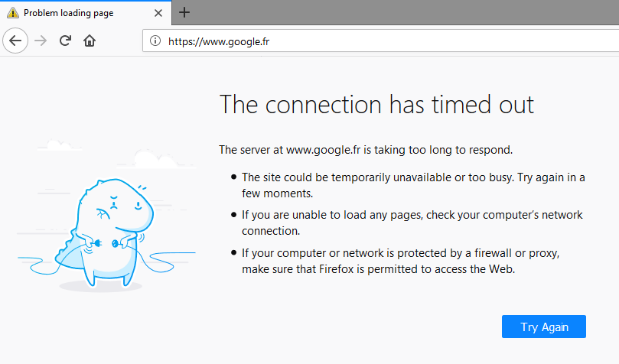Click the large cloud above the dinosaur
Viewport: 619px width, 364px height.
(x=156, y=158)
